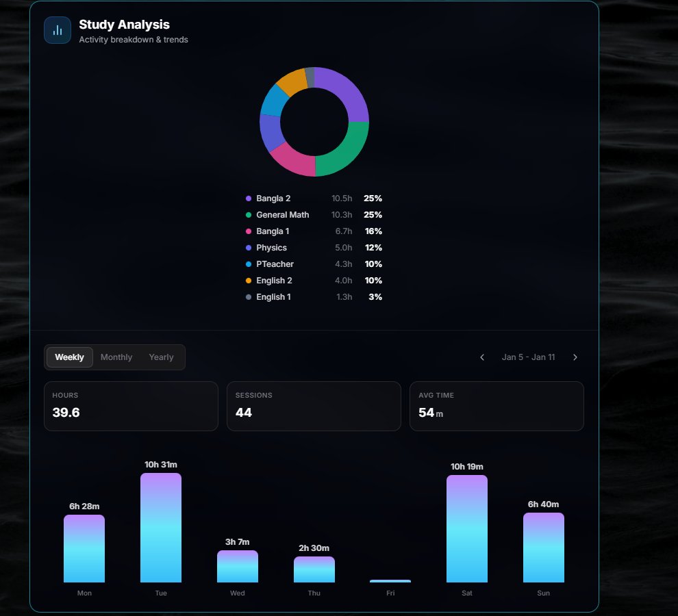The width and height of the screenshot is (678, 616).
Task: Click the 10h 19m label above Saturday
Action: (467, 467)
